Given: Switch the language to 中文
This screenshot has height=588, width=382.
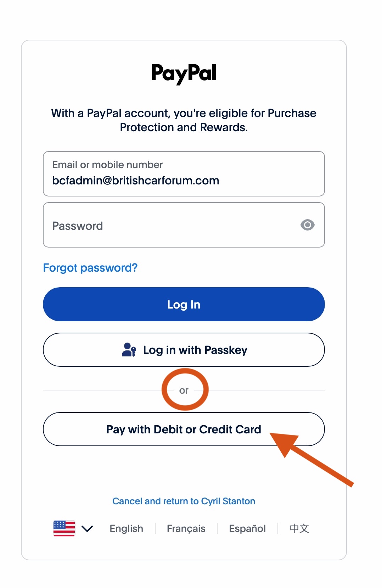Looking at the screenshot, I should [299, 528].
